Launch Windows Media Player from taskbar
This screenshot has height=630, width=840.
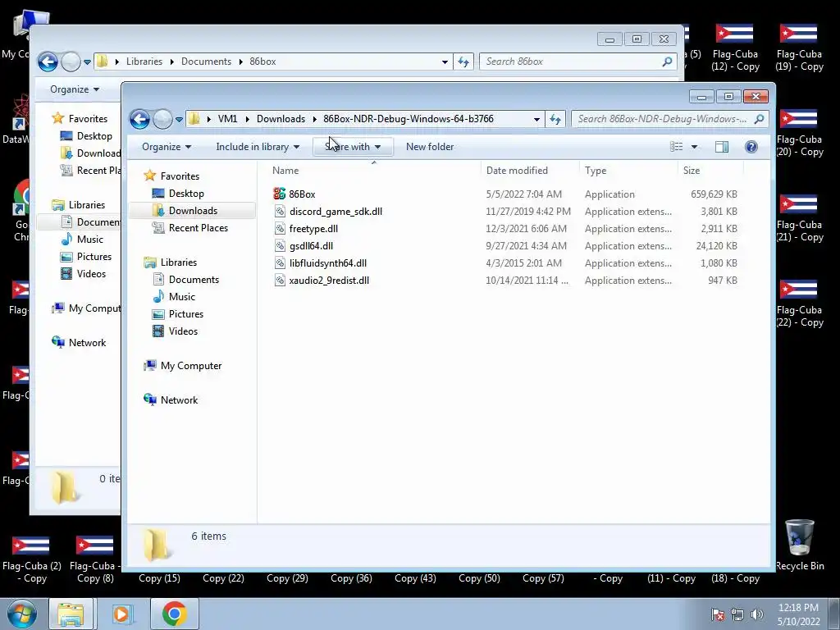click(121, 614)
